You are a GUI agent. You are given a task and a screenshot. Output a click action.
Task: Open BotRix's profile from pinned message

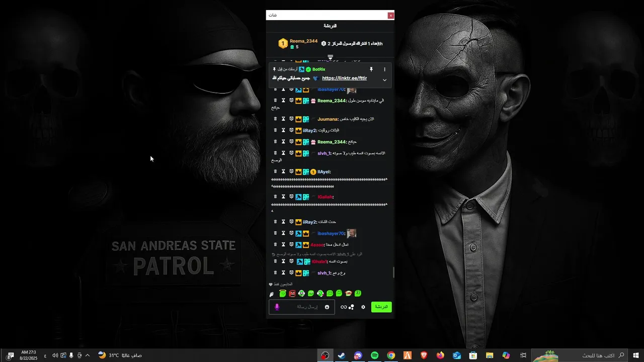coord(318,69)
